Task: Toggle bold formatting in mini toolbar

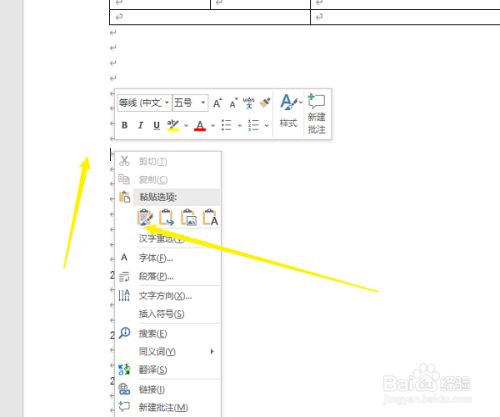Action: (x=125, y=125)
